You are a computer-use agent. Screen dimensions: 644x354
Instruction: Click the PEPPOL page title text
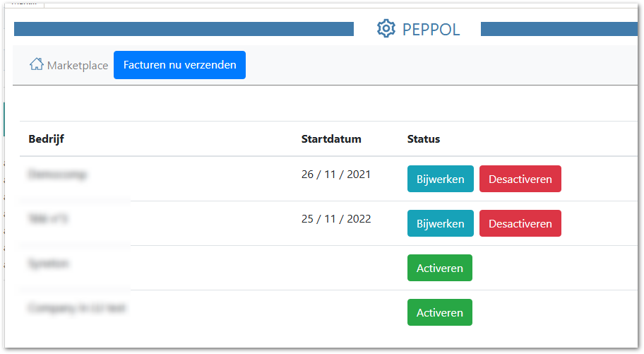coord(431,29)
